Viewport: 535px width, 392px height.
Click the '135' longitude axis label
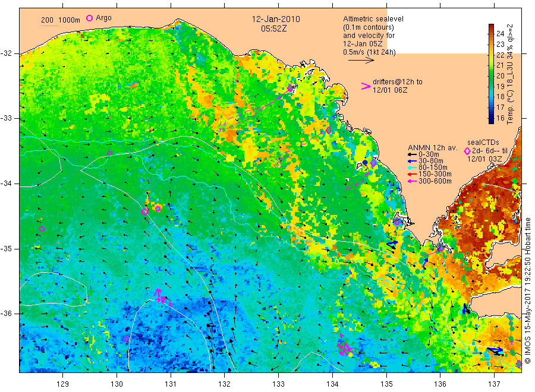(386, 384)
